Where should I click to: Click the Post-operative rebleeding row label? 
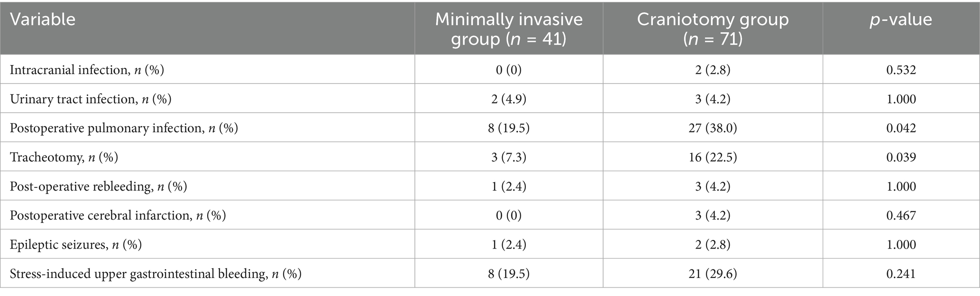(98, 186)
